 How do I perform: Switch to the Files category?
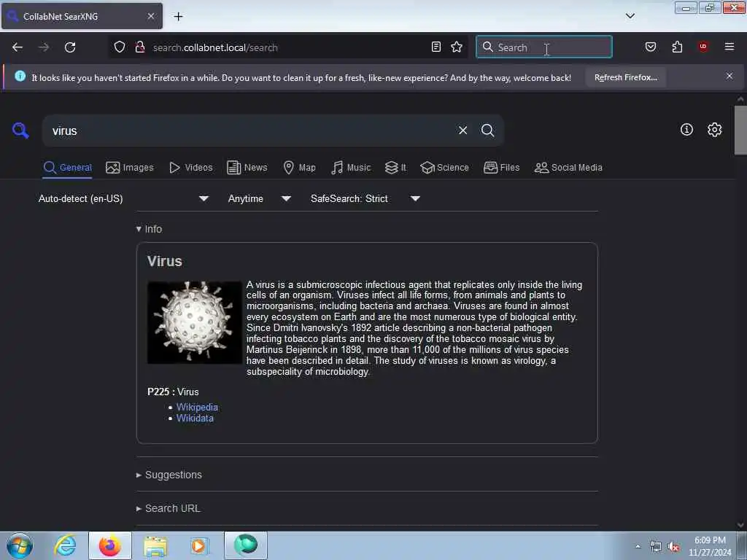[x=501, y=168]
